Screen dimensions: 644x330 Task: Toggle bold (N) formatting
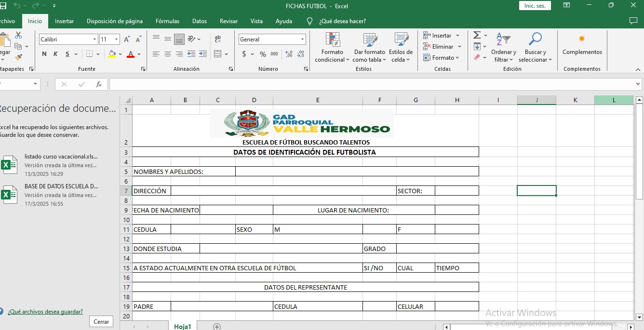[x=44, y=54]
